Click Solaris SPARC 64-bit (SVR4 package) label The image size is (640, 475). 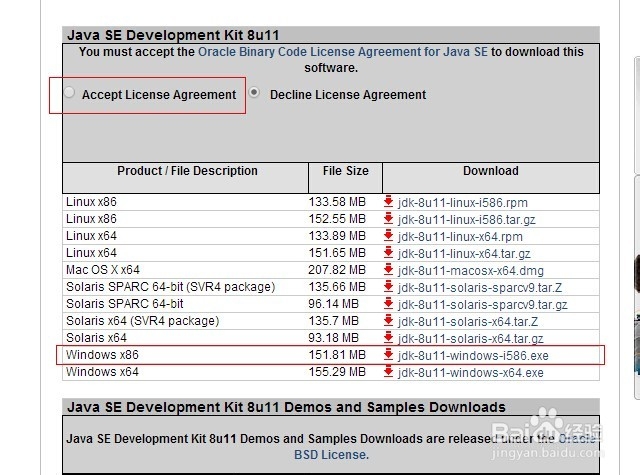171,287
